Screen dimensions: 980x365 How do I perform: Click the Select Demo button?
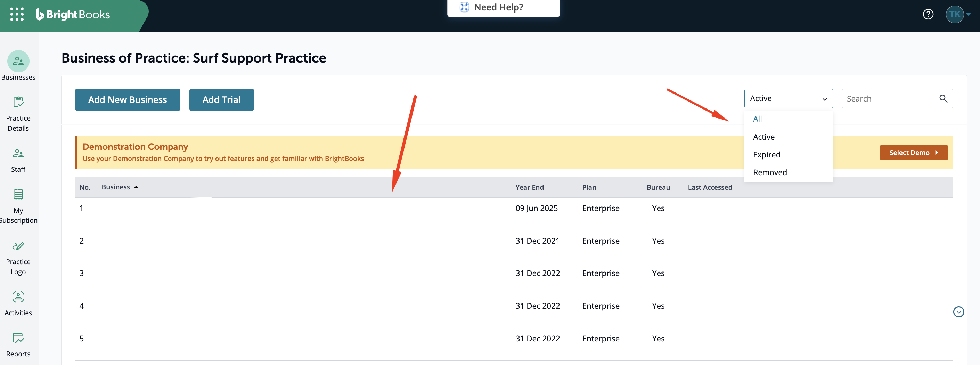(x=913, y=153)
